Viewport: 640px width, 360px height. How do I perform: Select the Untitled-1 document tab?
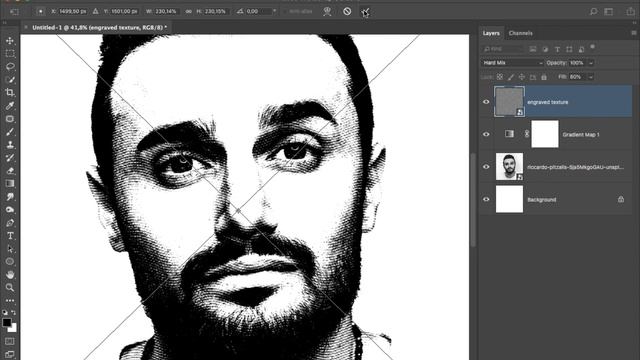[x=100, y=27]
